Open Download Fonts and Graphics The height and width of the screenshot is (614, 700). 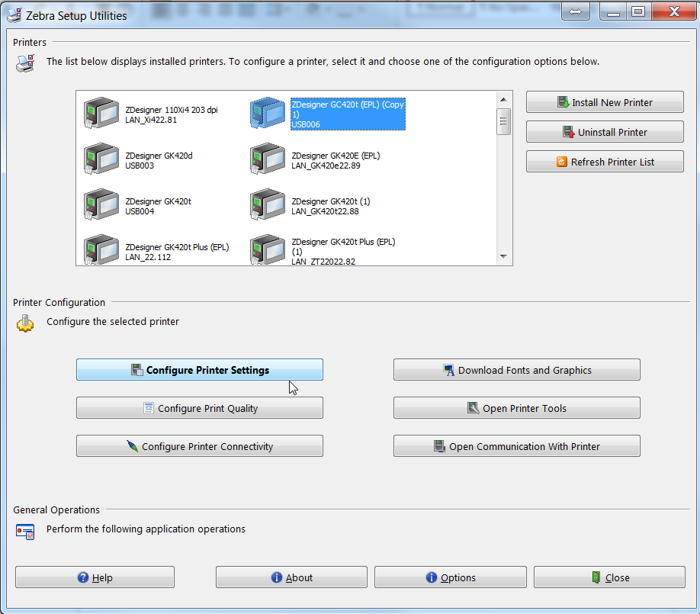point(517,370)
